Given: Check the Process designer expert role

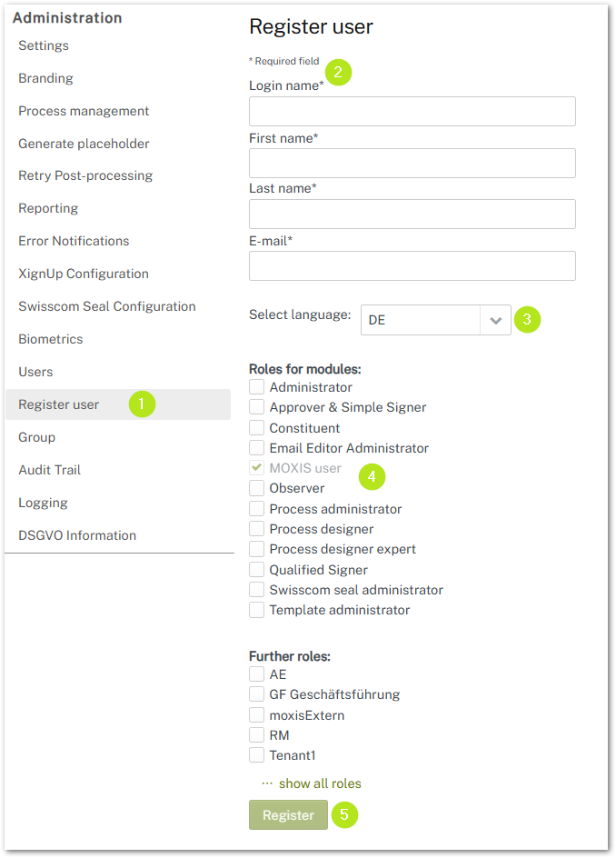Looking at the screenshot, I should tap(257, 549).
